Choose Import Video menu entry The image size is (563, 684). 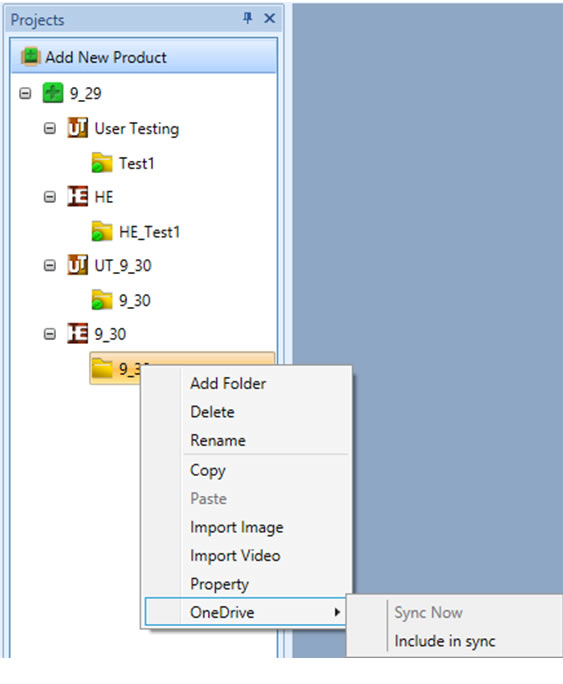235,556
